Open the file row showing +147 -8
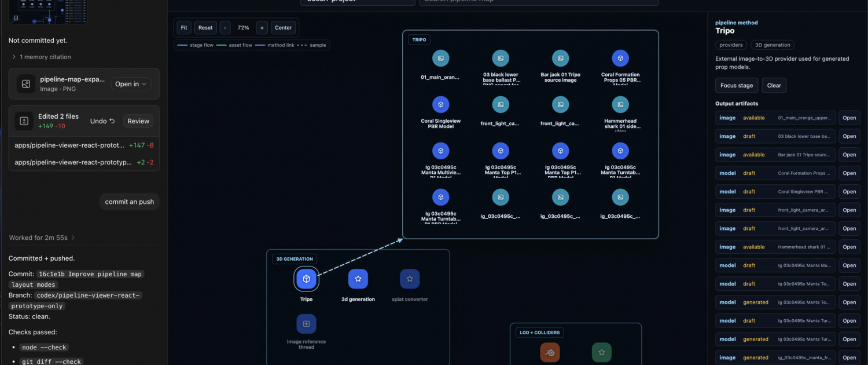Screen dimensions: 868x365 click(84, 145)
